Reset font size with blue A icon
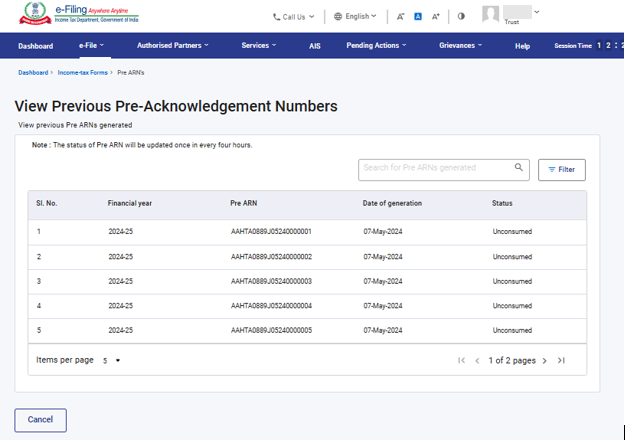The height and width of the screenshot is (446, 628). click(418, 16)
